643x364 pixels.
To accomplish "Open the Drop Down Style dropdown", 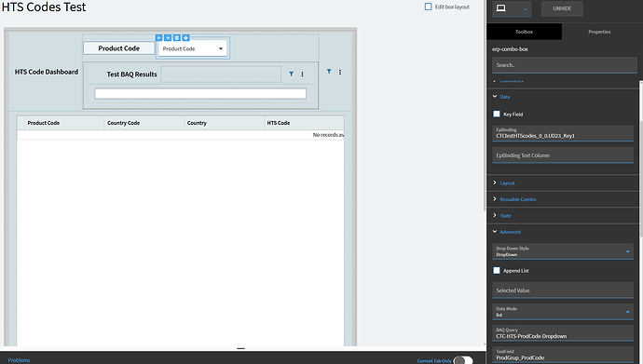I will 563,251.
